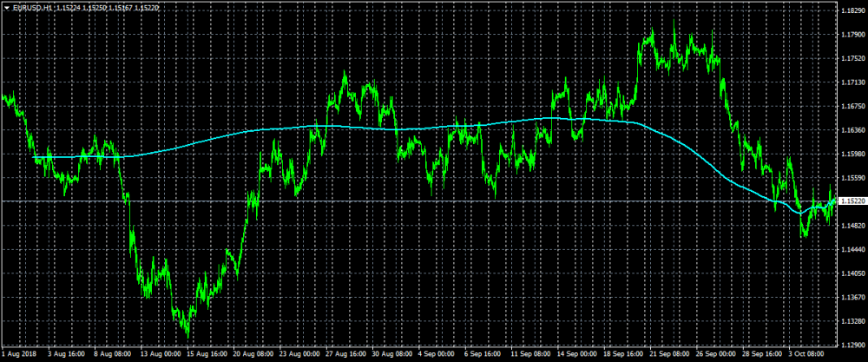Screen dimensions: 868x362
Task: Click the 1.18290 price axis label
Action: (852, 10)
